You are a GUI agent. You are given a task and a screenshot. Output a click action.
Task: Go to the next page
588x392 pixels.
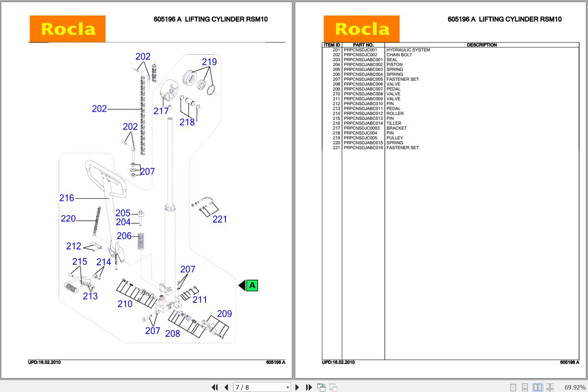coord(297,387)
